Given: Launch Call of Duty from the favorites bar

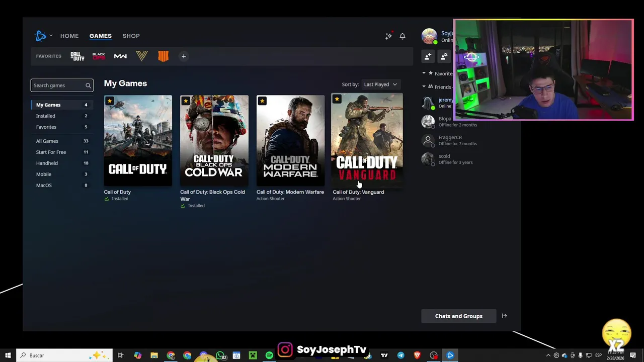Looking at the screenshot, I should pyautogui.click(x=77, y=56).
